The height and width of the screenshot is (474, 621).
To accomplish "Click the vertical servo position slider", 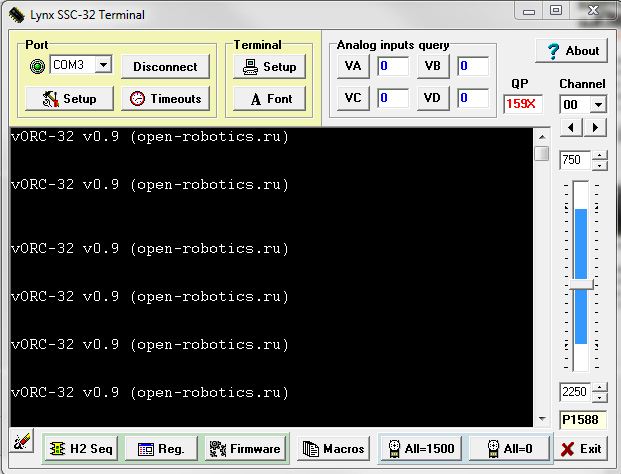I will [581, 285].
